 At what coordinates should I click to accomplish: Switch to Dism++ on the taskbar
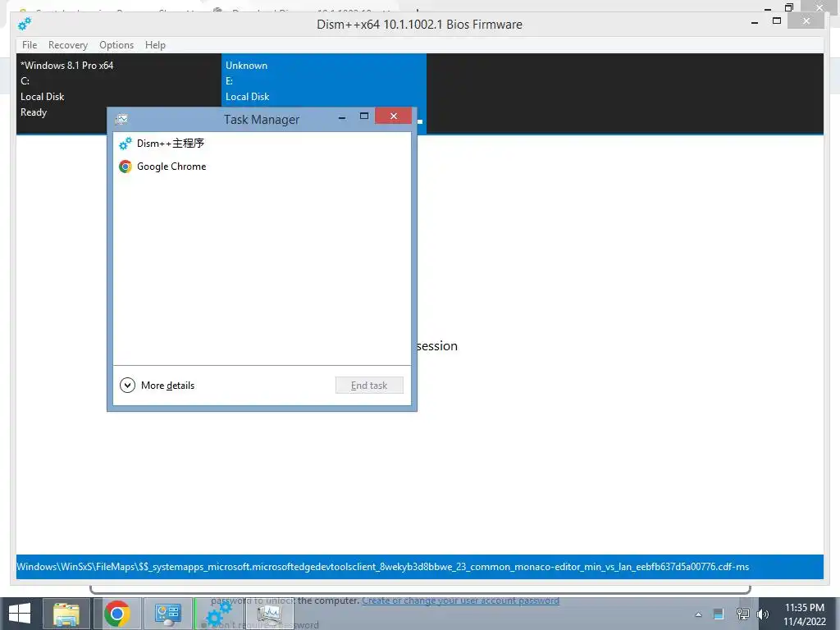[x=218, y=614]
